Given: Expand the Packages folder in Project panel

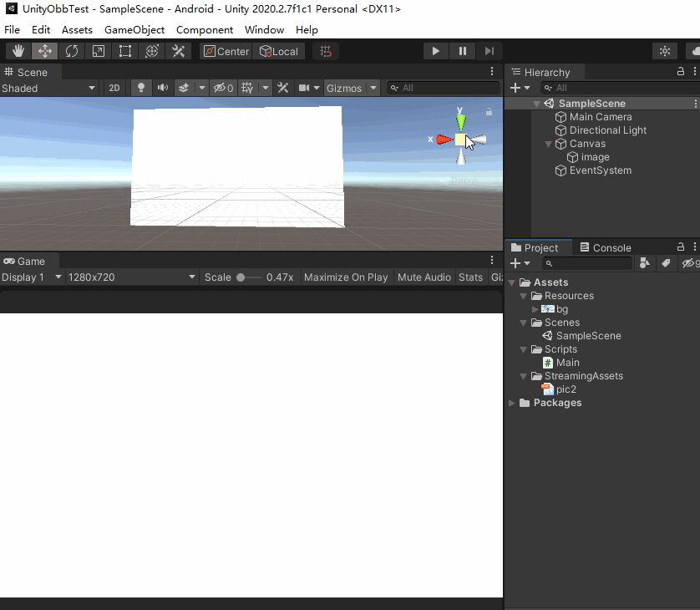Looking at the screenshot, I should tap(511, 403).
